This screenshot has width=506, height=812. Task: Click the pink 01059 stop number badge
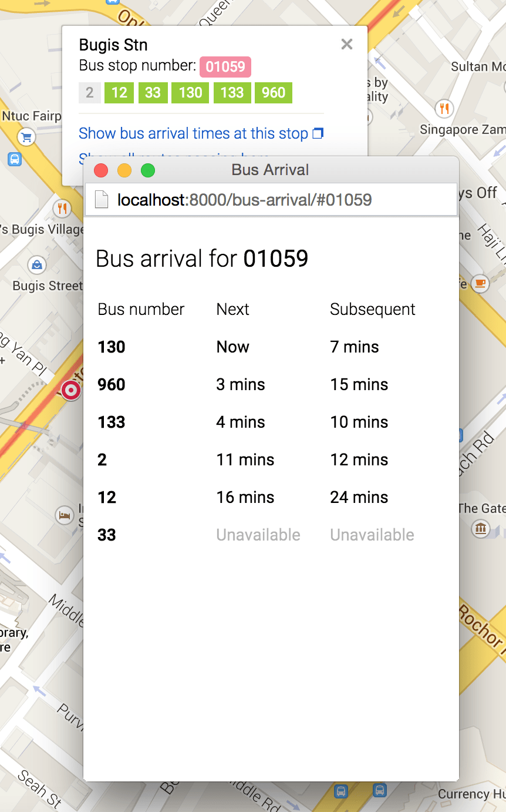(x=225, y=67)
